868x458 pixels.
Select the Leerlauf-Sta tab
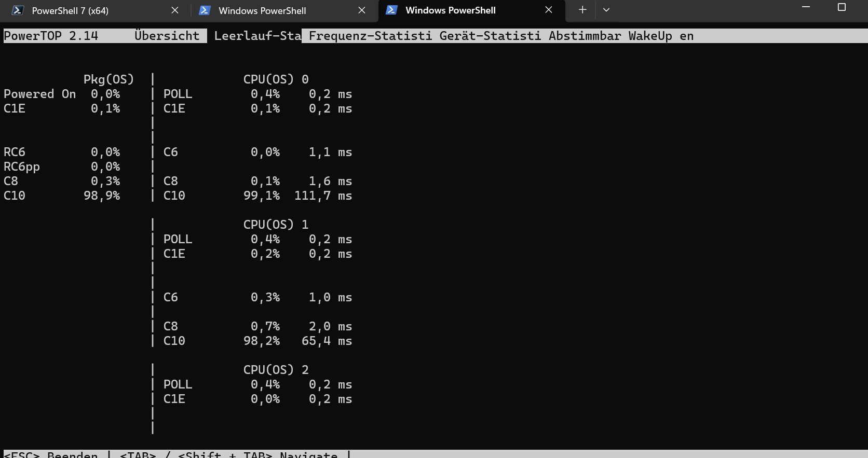pos(257,36)
